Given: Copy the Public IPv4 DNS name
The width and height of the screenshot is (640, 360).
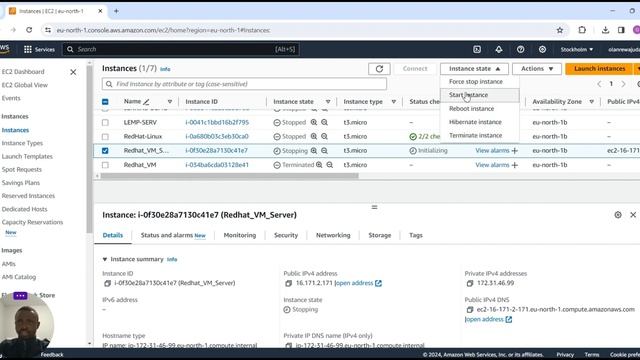Looking at the screenshot, I should tap(470, 310).
